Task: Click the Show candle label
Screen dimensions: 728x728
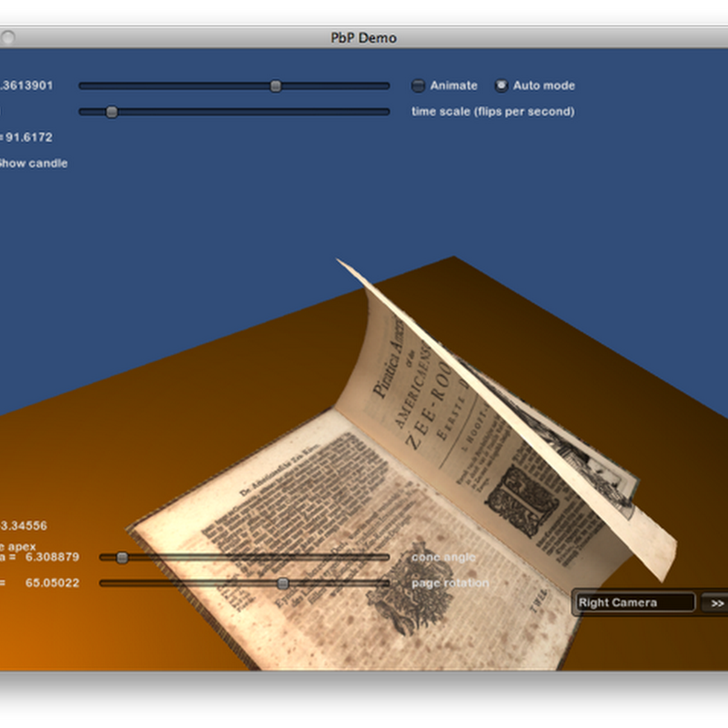Action: pos(34,164)
